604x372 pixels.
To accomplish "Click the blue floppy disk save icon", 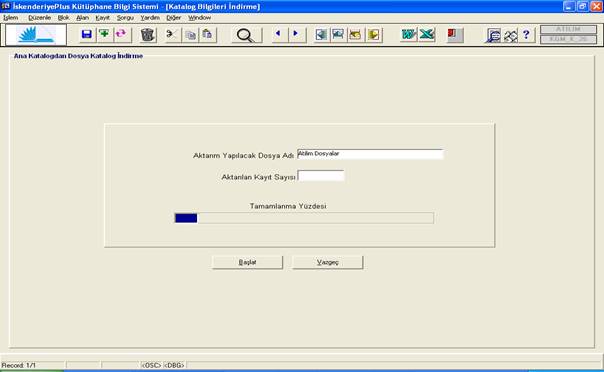I will (87, 35).
